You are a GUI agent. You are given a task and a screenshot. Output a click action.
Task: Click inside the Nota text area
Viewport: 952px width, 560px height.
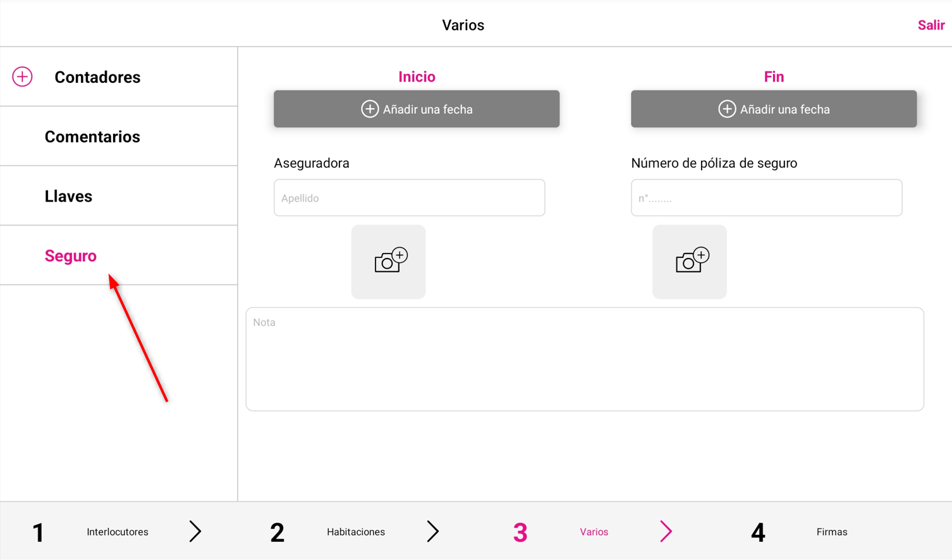pyautogui.click(x=585, y=359)
